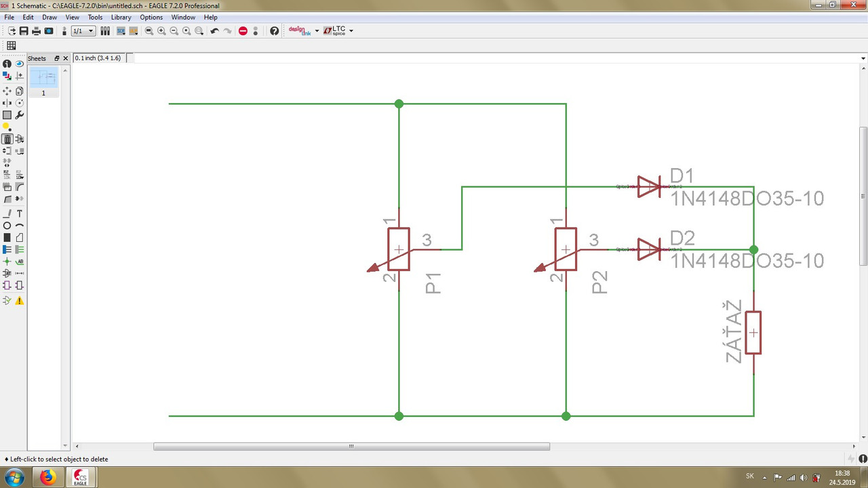The height and width of the screenshot is (488, 868).
Task: Select the Circle drawing tool
Action: tap(7, 226)
